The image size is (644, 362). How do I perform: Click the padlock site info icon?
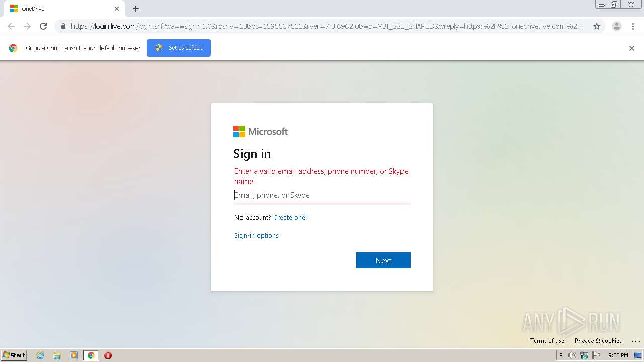(63, 26)
